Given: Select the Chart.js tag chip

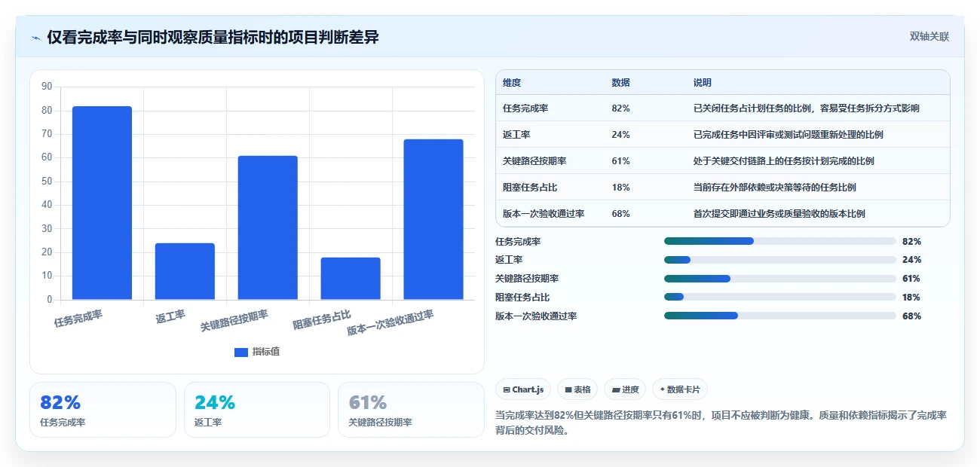Looking at the screenshot, I should point(523,389).
